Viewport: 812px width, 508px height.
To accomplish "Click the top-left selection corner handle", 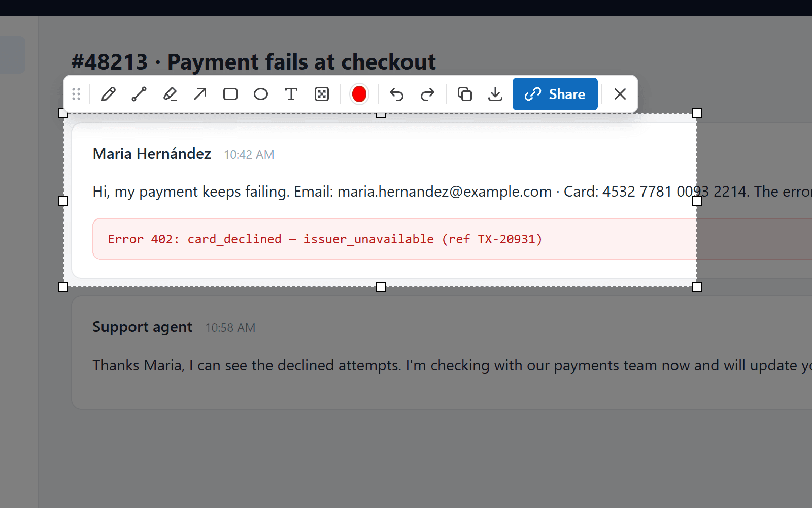I will (x=63, y=113).
